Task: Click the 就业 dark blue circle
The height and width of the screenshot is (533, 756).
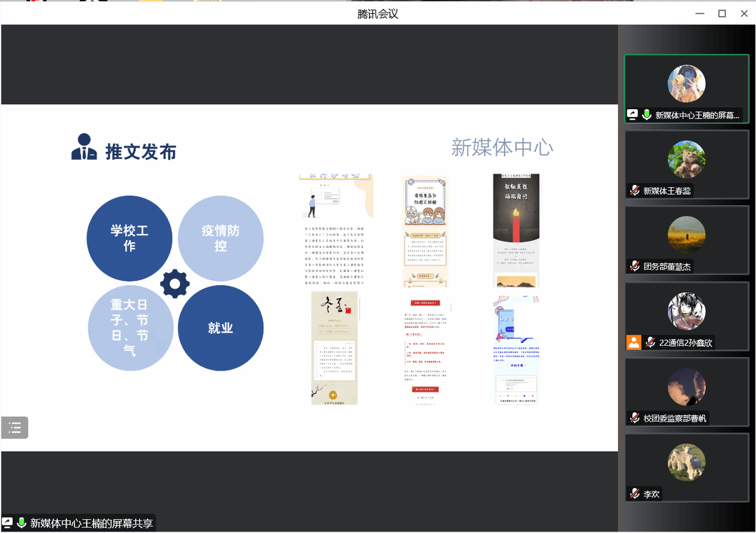Action: point(220,328)
